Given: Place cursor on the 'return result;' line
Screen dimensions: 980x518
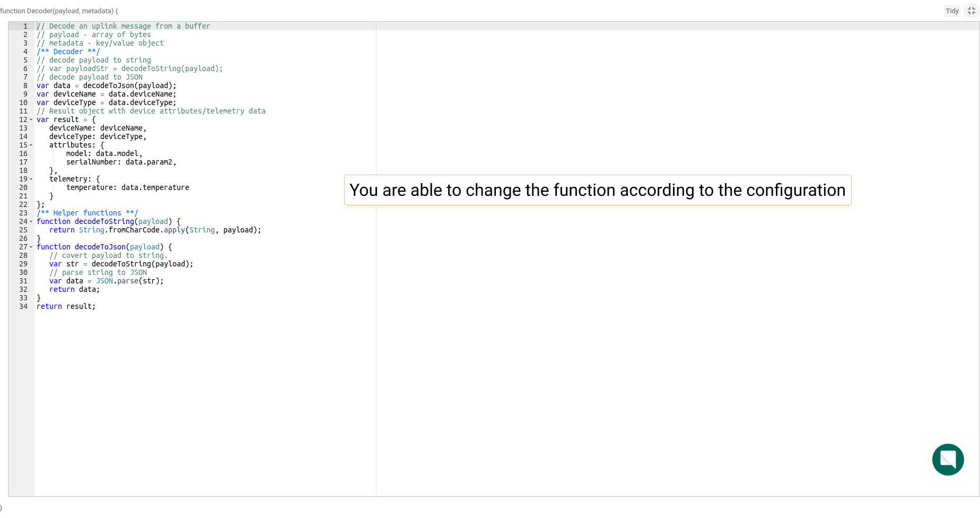Looking at the screenshot, I should (66, 306).
